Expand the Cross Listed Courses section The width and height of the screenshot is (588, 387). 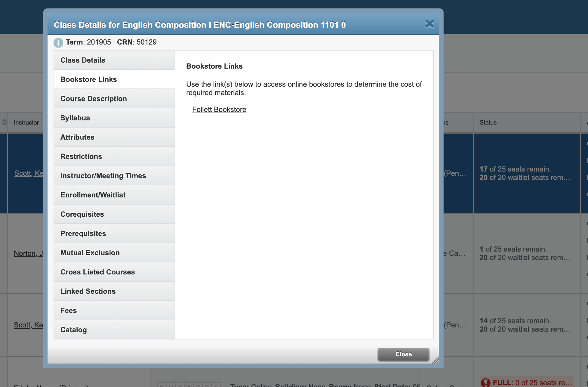(97, 272)
